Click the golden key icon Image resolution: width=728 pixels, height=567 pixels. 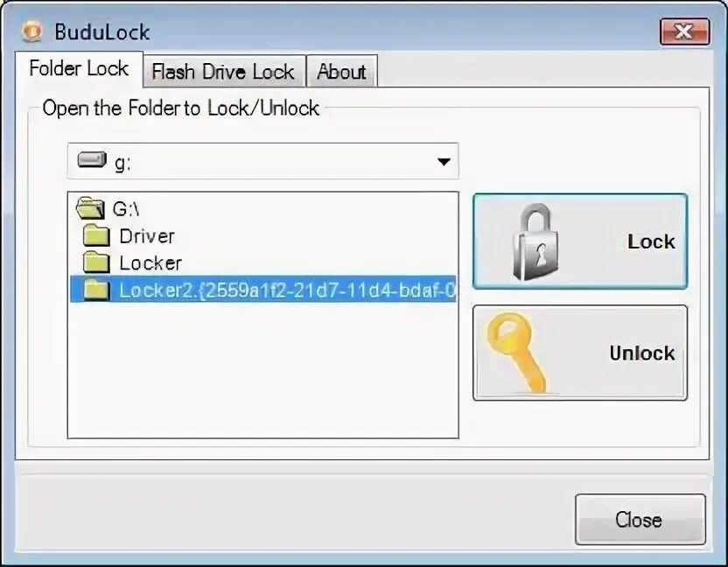click(x=516, y=353)
